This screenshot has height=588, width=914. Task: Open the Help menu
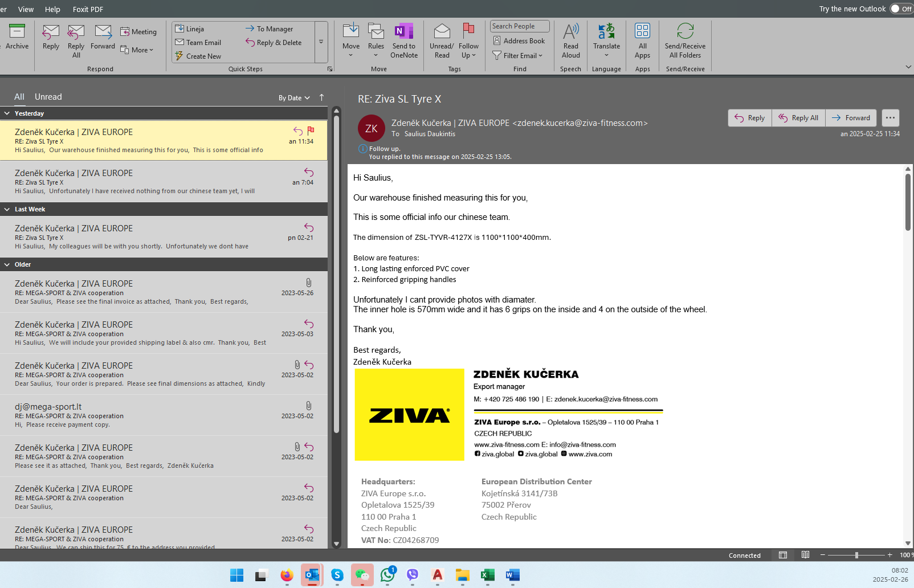pos(52,9)
